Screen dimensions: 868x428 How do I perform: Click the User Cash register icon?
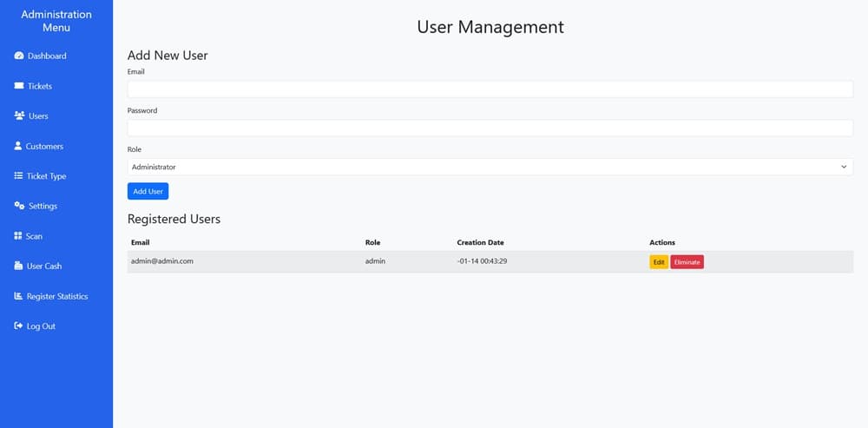(x=18, y=266)
